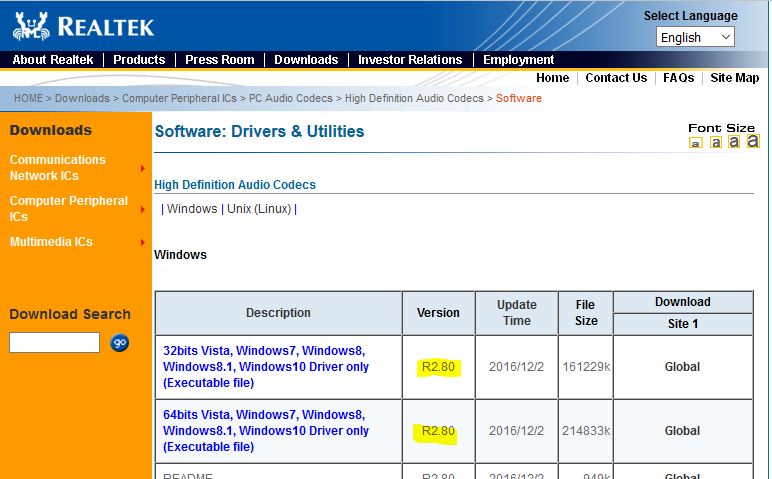
Task: Click the 161229k file size cell
Action: (586, 367)
